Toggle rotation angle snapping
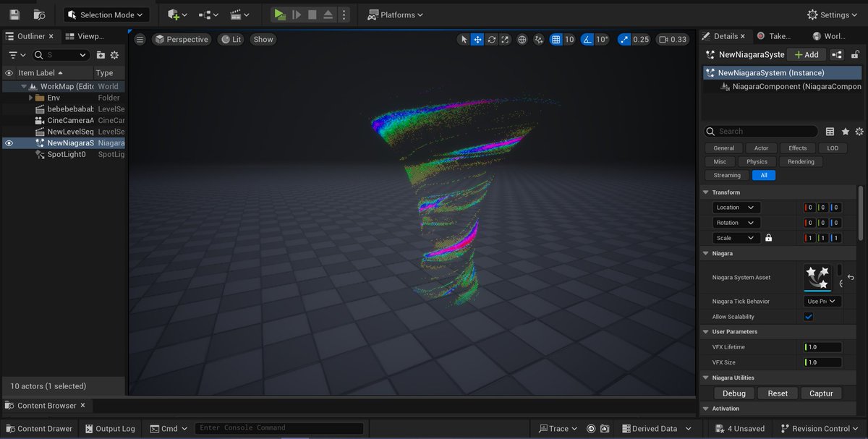This screenshot has height=439, width=868. [587, 39]
